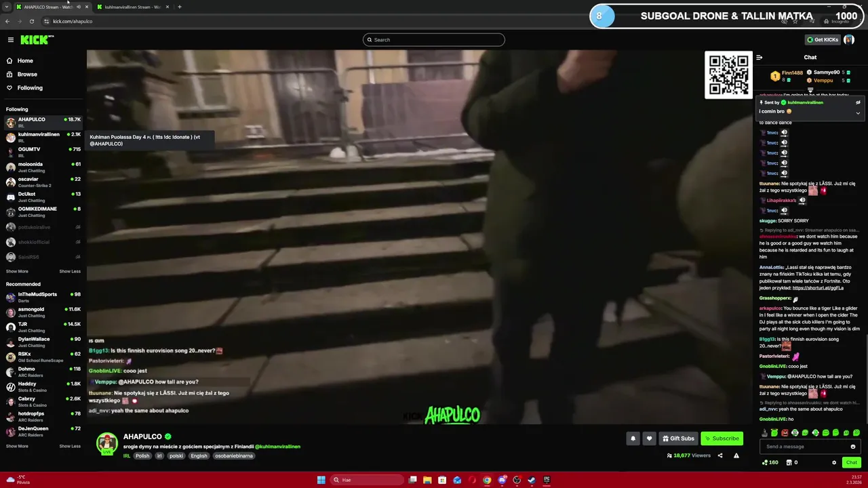The image size is (868, 488).
Task: Expand the chat leaderboard handle
Action: click(x=810, y=90)
